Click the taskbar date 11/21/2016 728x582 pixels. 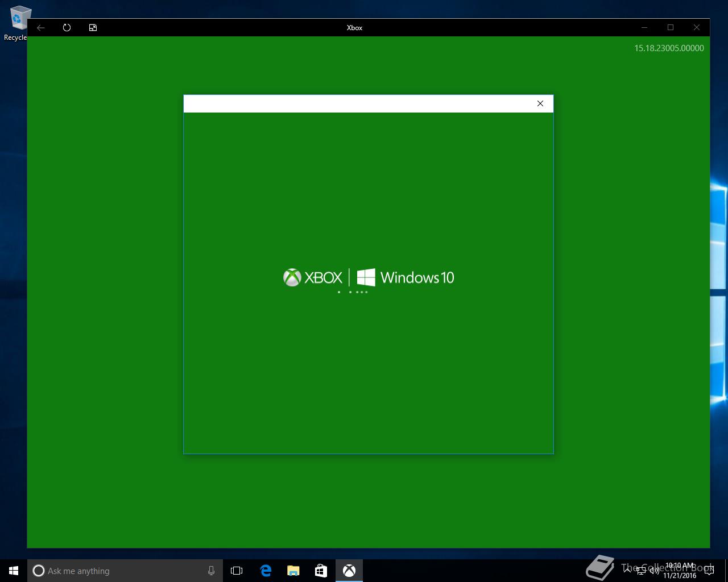point(680,575)
